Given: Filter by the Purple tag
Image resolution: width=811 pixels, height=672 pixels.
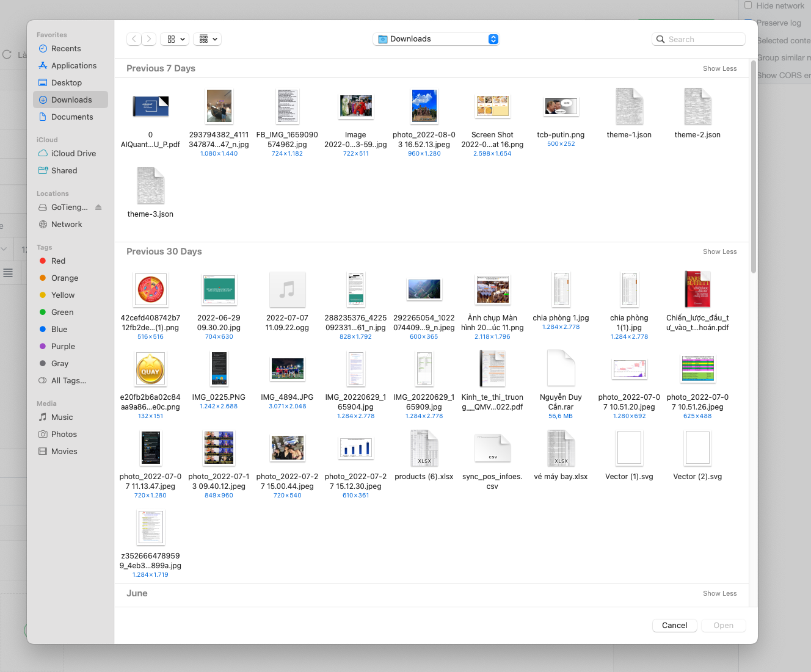Looking at the screenshot, I should pos(63,347).
